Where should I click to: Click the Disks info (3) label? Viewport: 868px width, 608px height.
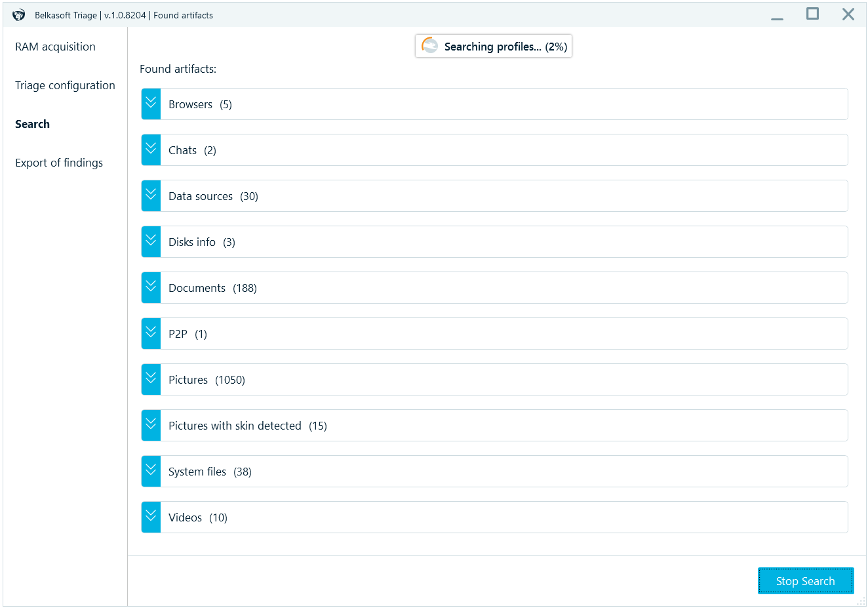coord(202,242)
